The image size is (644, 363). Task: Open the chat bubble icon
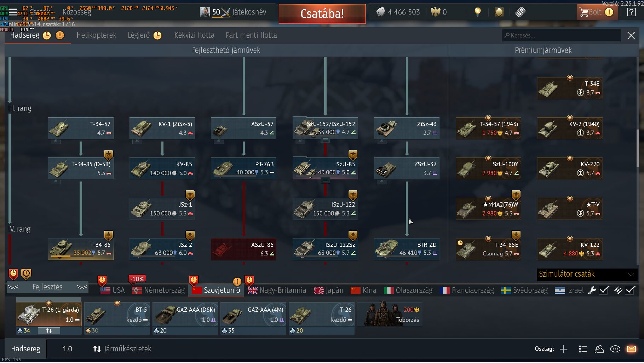(615, 349)
